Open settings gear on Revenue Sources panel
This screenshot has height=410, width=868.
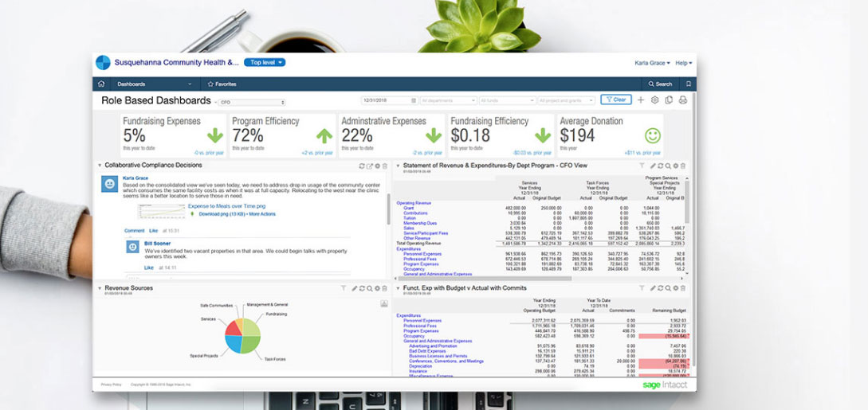378,288
